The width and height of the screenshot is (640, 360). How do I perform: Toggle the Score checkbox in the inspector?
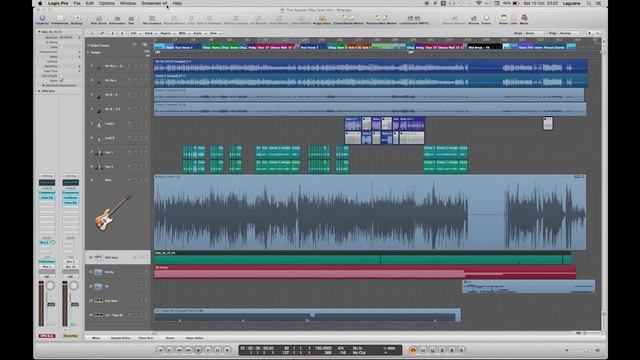point(61,80)
